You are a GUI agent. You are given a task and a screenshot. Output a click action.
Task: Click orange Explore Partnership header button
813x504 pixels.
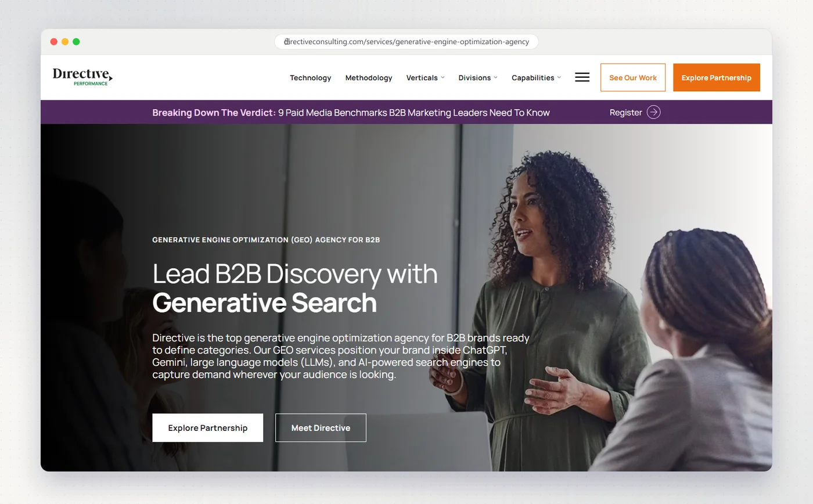pyautogui.click(x=716, y=78)
